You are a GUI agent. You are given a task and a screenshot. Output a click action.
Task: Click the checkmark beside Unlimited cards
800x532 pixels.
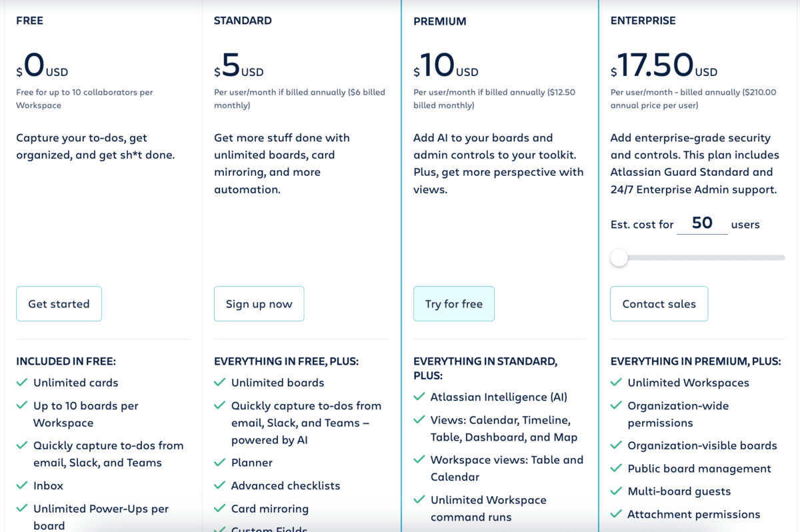click(x=22, y=383)
